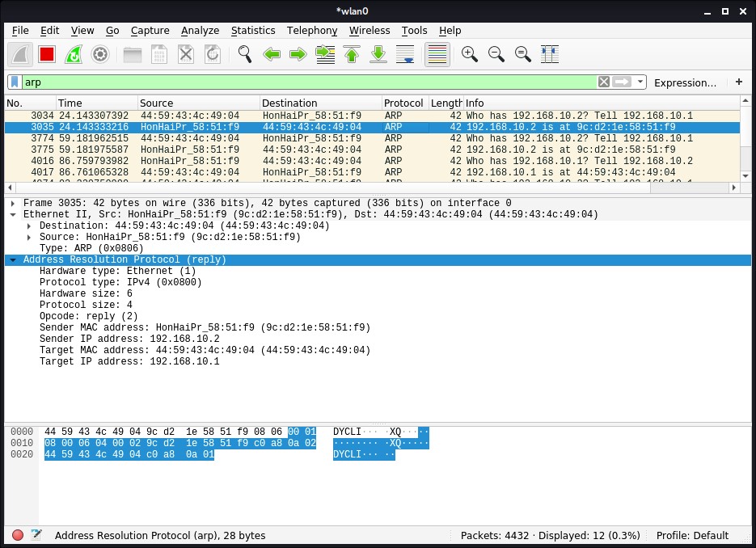Toggle auto-scroll during live capture
This screenshot has height=548, width=756.
[x=405, y=54]
